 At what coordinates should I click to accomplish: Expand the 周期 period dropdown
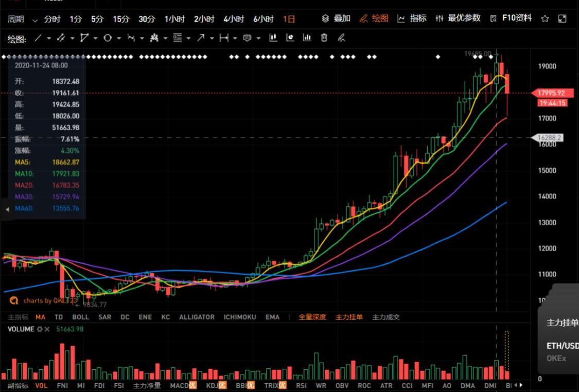[x=35, y=20]
